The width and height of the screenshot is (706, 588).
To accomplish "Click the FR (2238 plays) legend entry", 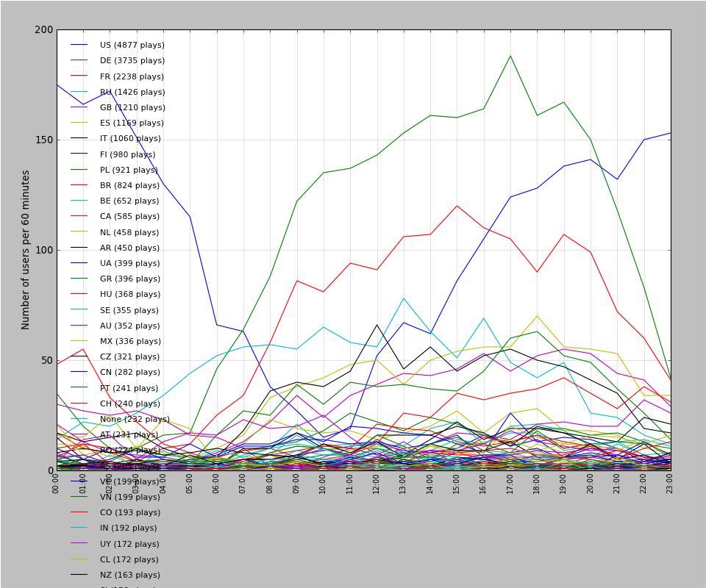I will point(132,76).
